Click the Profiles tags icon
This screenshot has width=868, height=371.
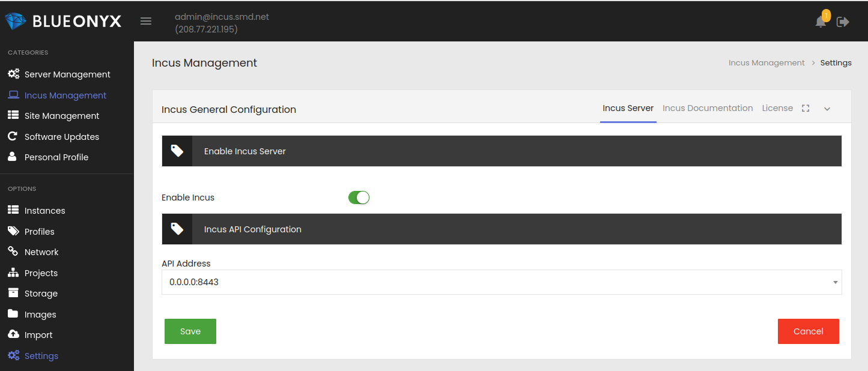click(x=13, y=231)
